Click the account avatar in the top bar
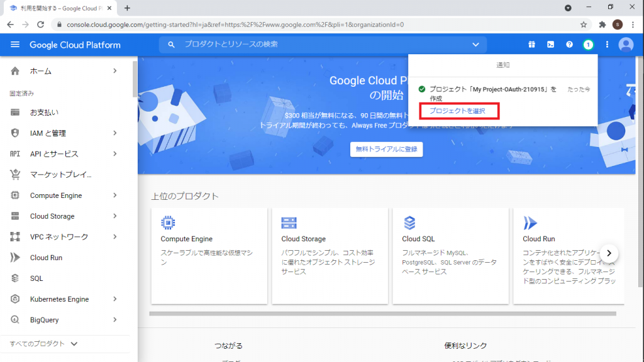 coord(625,45)
